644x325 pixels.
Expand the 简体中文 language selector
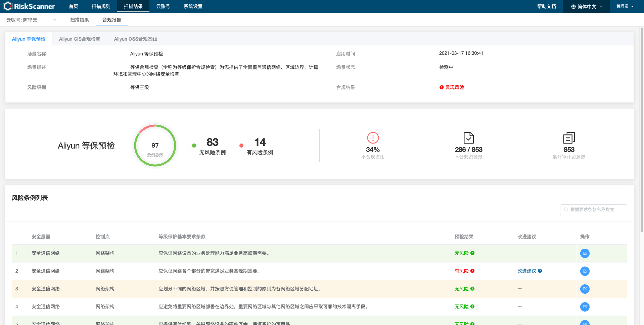[586, 6]
